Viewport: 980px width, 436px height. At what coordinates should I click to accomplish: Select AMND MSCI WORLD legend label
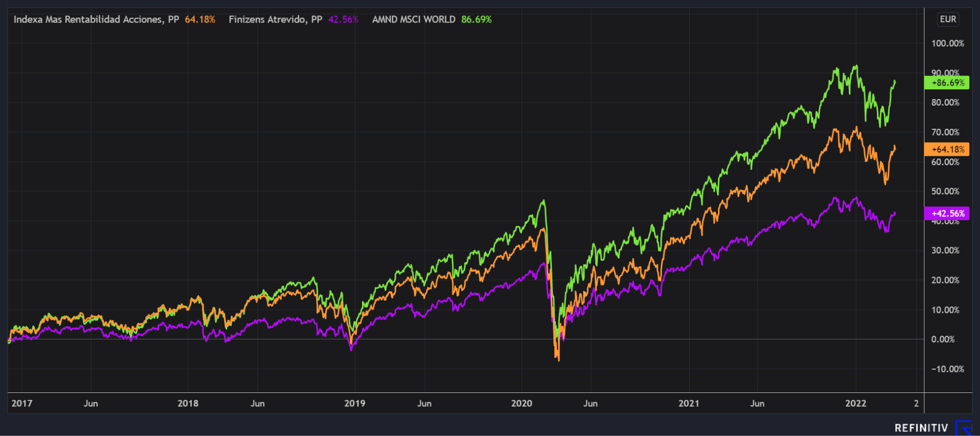tap(414, 19)
